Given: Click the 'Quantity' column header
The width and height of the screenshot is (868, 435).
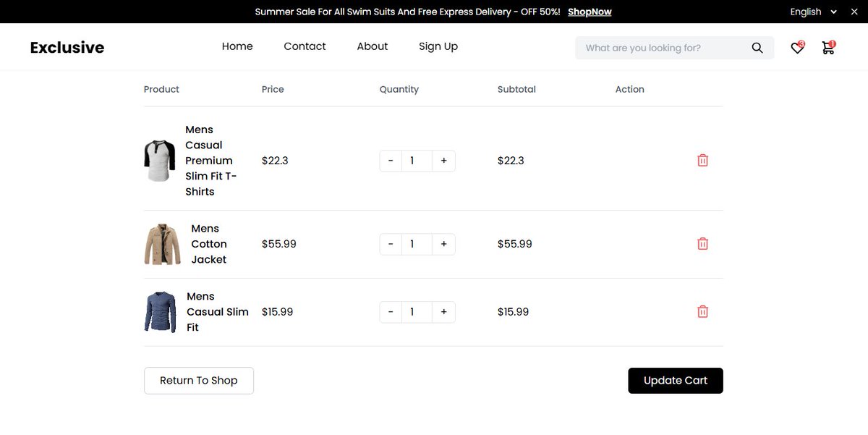Looking at the screenshot, I should pyautogui.click(x=399, y=89).
